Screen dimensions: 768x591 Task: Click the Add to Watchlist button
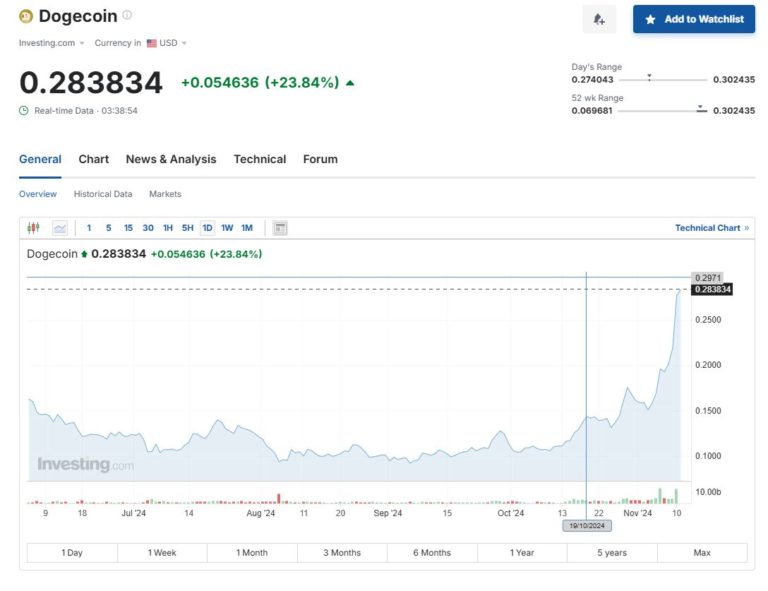click(694, 19)
